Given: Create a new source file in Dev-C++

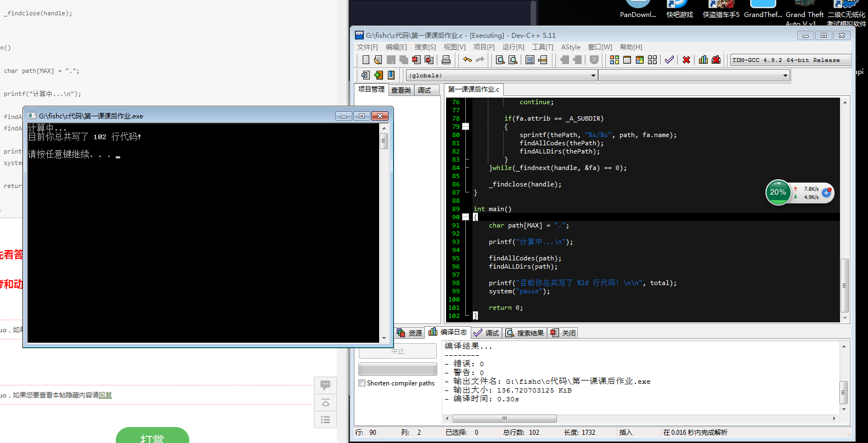Looking at the screenshot, I should click(x=366, y=60).
